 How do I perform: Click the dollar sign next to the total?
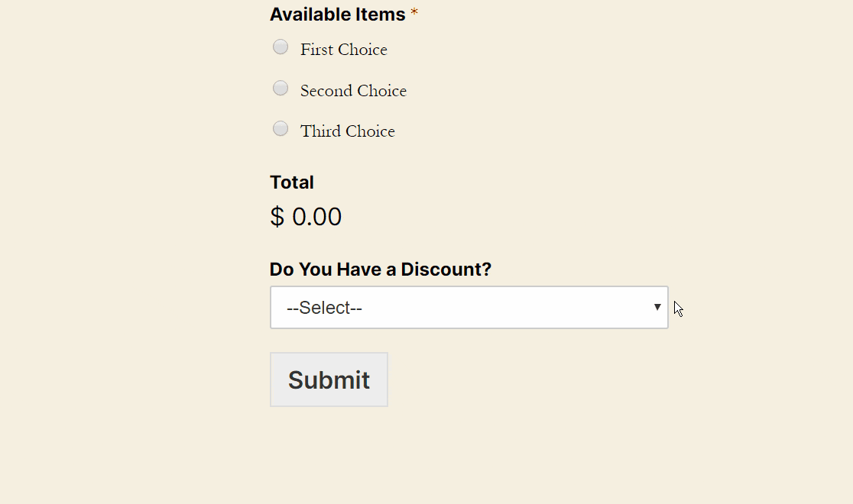(275, 216)
